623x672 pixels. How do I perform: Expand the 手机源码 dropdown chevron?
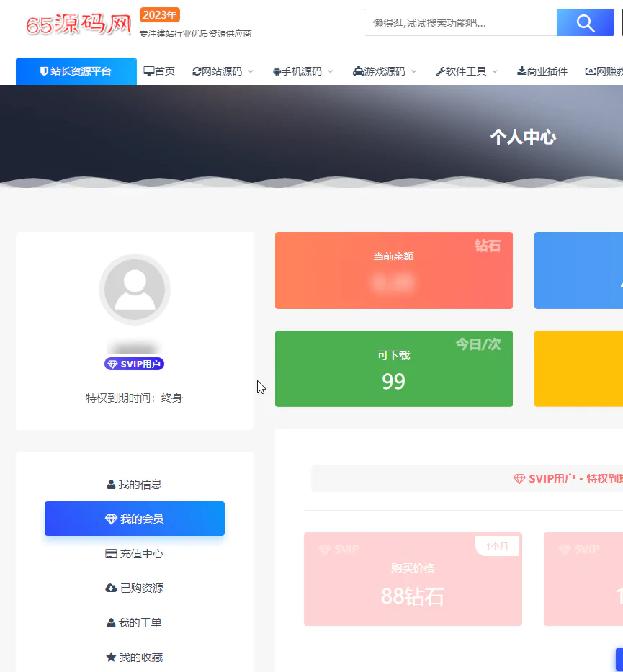(331, 71)
